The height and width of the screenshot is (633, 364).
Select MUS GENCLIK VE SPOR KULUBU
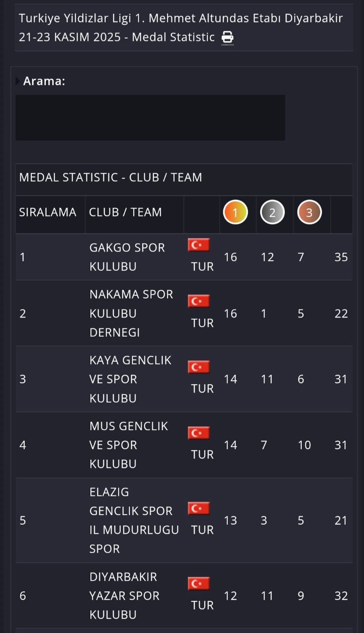[x=128, y=445]
